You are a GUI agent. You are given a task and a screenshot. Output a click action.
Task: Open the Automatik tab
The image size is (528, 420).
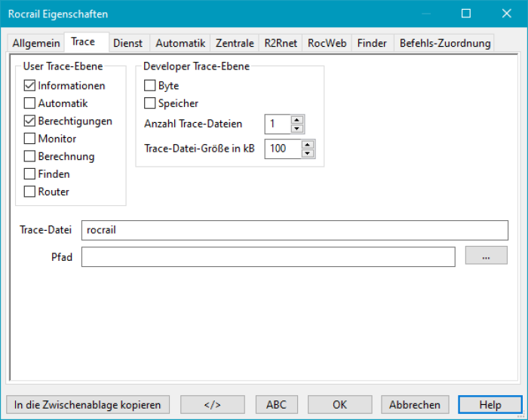[x=180, y=43]
